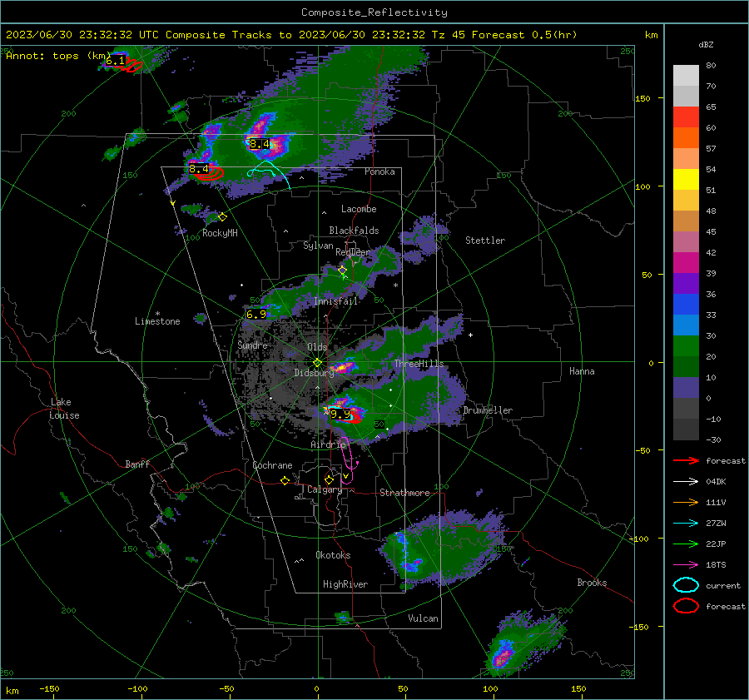This screenshot has height=700, width=749.
Task: Click the 8.4 label with red forecast ellipses
Action: pos(199,169)
